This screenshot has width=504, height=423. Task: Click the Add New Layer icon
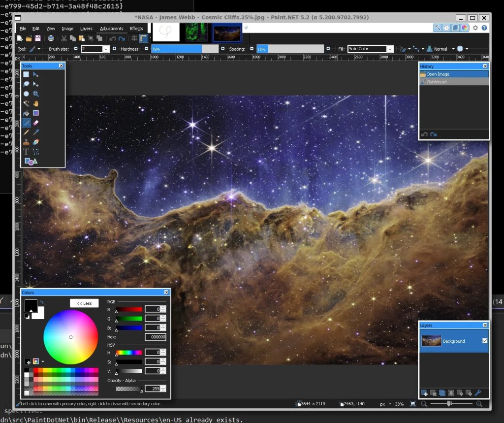[x=424, y=393]
